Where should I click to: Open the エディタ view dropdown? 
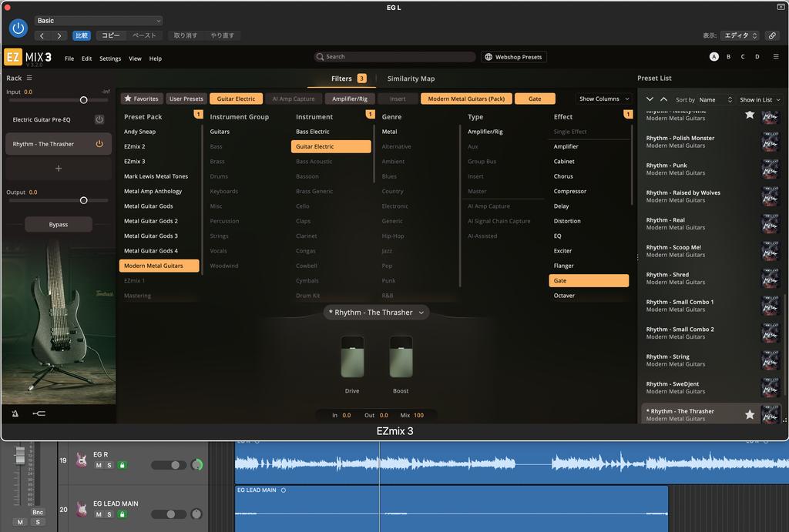(740, 35)
